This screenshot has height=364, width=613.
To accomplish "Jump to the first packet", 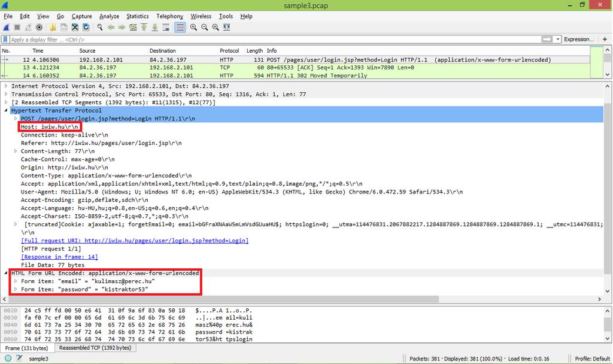I will click(144, 28).
